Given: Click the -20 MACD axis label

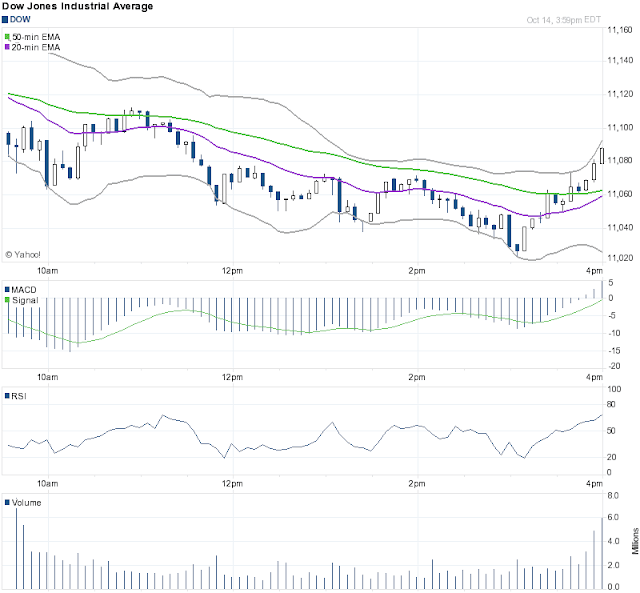Looking at the screenshot, I should (x=614, y=366).
